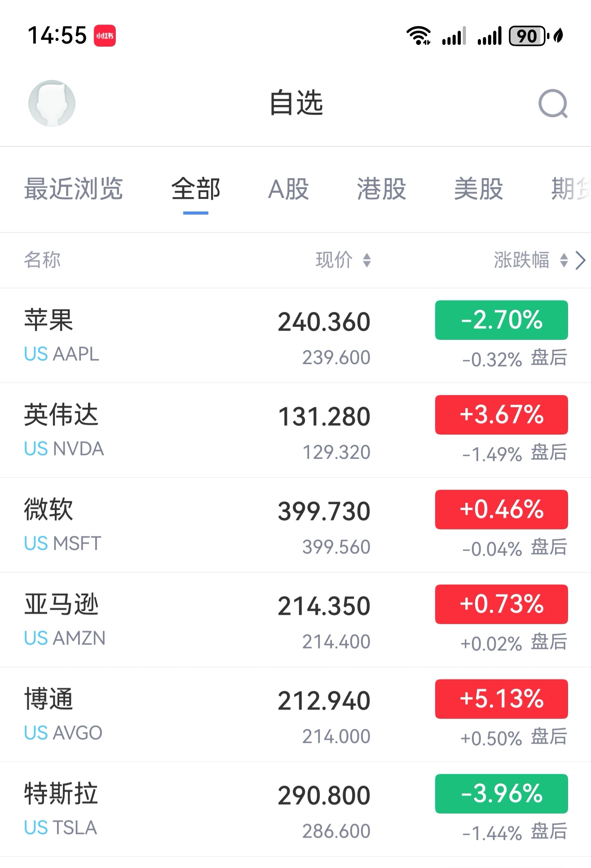The height and width of the screenshot is (868, 591).
Task: Tap the profile avatar icon
Action: [x=52, y=103]
